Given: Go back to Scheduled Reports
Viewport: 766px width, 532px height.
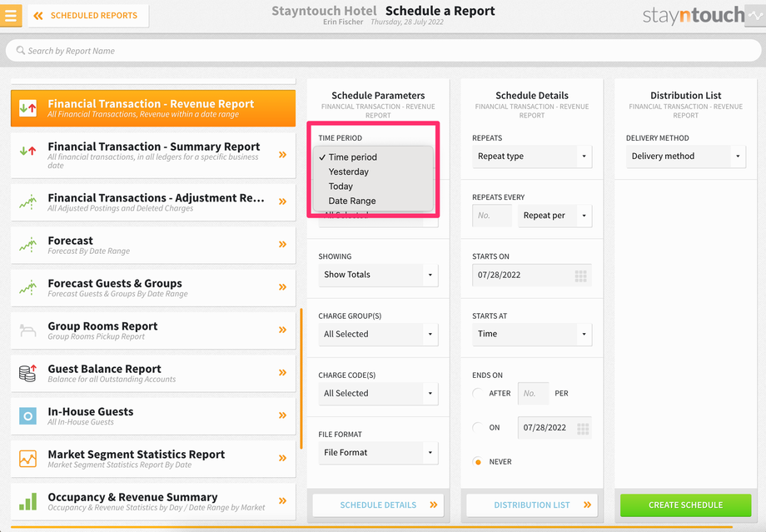Looking at the screenshot, I should tap(88, 16).
